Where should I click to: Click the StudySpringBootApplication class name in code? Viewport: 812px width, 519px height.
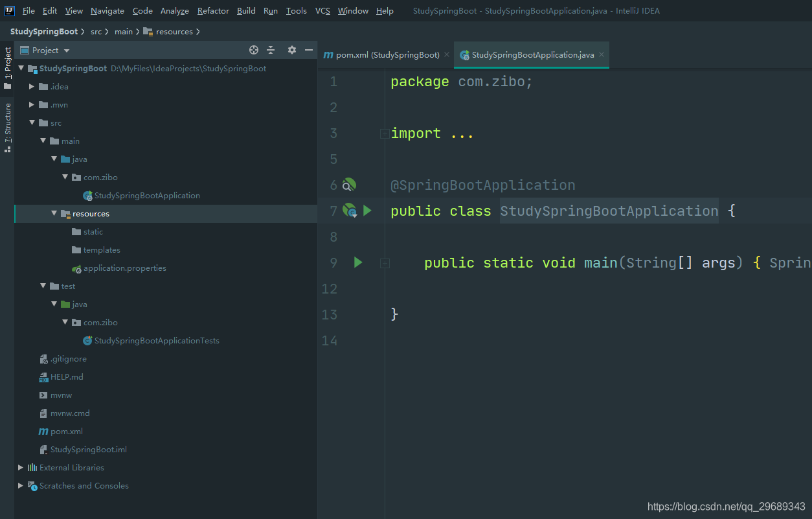point(609,211)
